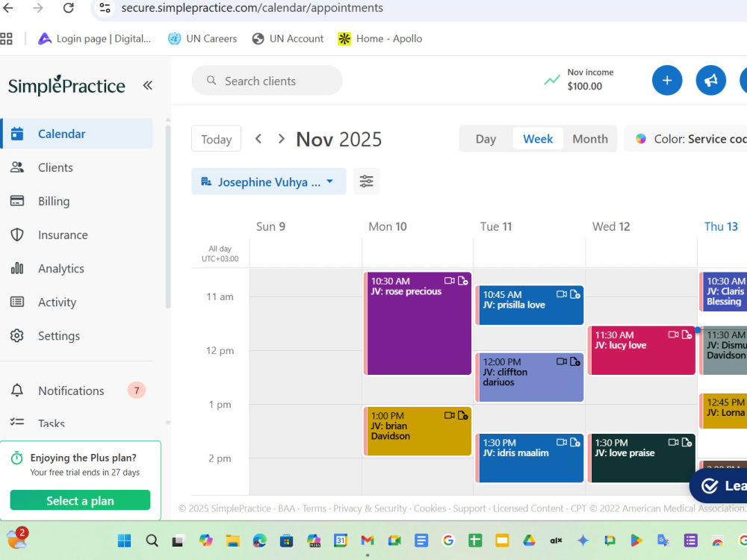
Task: Open Gmail from the taskbar
Action: (x=368, y=541)
